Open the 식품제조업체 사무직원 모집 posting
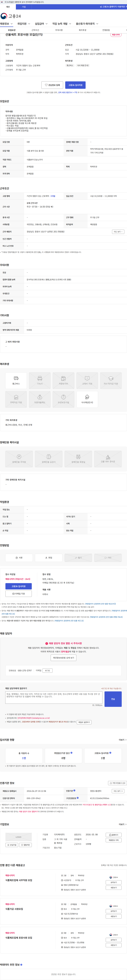Image resolution: width=127 pixels, height=980 pixels. (x=19, y=880)
